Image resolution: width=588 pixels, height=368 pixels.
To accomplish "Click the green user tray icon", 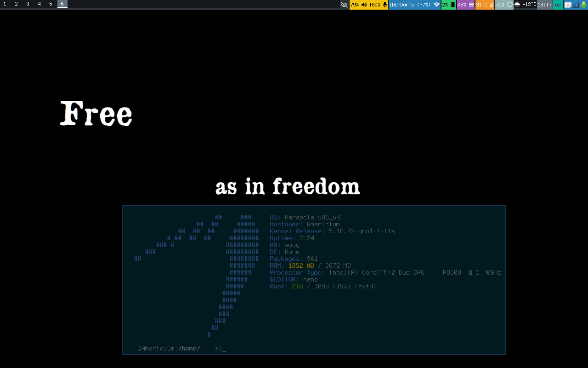I will [583, 5].
